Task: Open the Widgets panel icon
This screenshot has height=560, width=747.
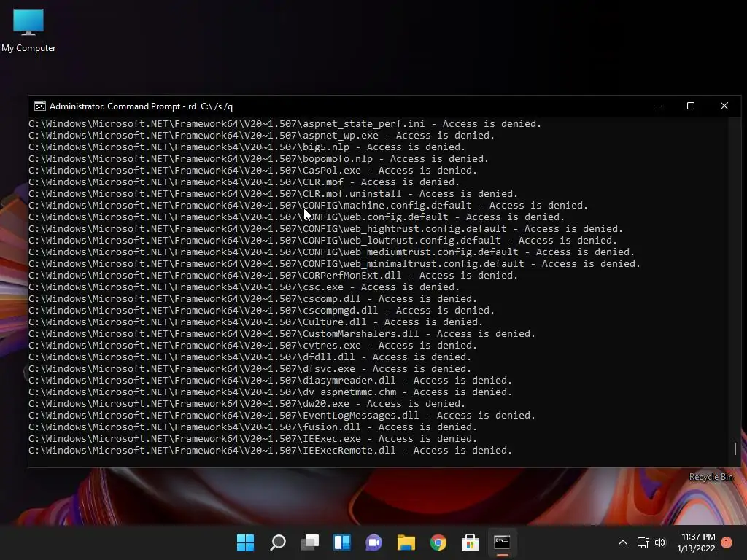Action: coord(342,542)
